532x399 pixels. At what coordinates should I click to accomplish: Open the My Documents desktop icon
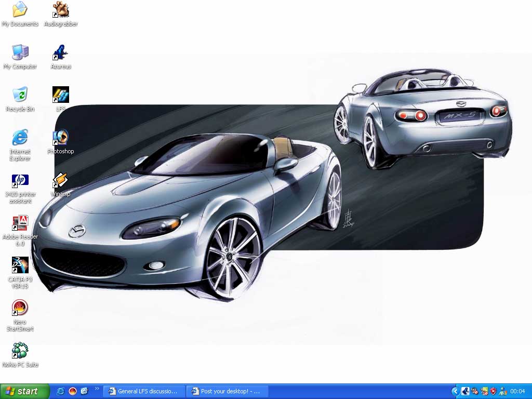(x=20, y=14)
